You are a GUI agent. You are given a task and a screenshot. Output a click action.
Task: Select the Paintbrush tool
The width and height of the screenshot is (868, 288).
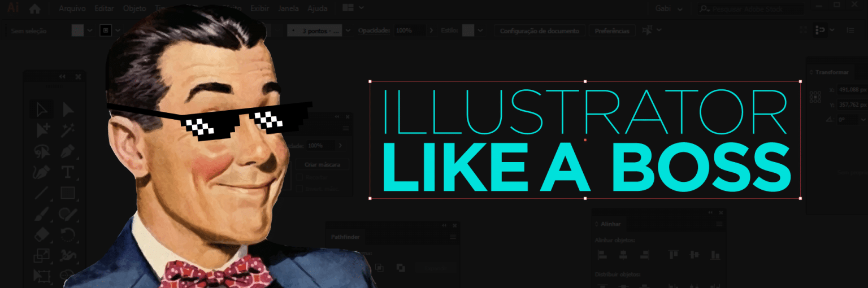coord(42,213)
